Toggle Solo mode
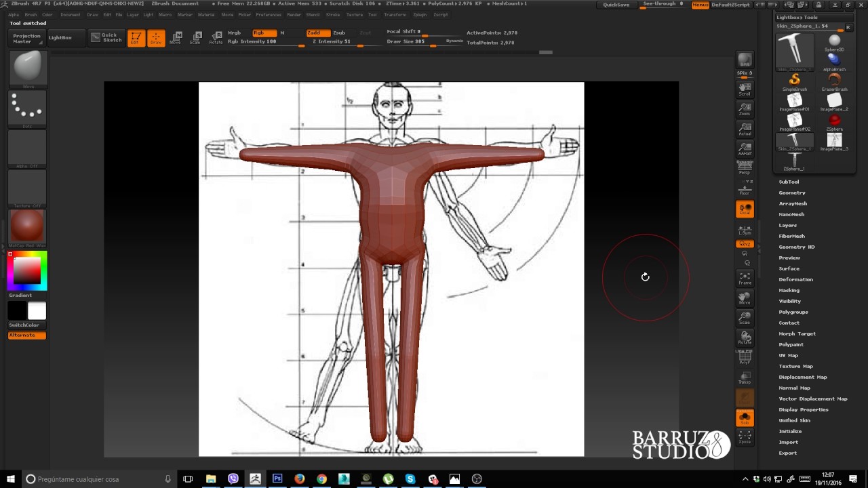The width and height of the screenshot is (868, 488). click(x=745, y=418)
